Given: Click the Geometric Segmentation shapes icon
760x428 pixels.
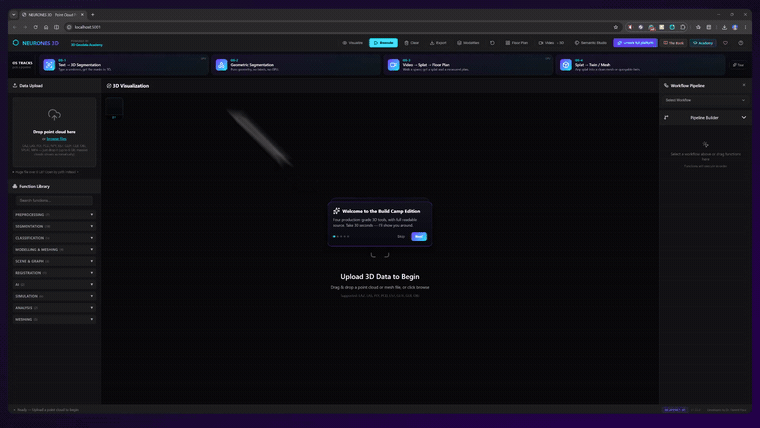Looking at the screenshot, I should click(222, 64).
